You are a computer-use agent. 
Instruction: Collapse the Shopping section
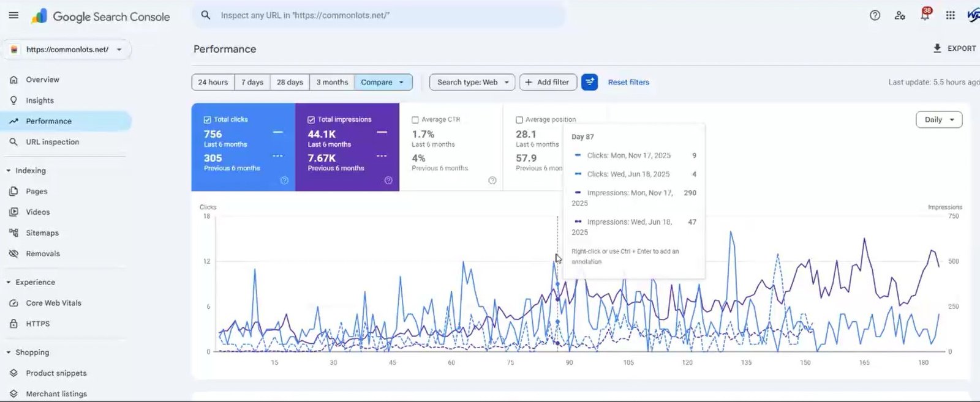point(8,352)
